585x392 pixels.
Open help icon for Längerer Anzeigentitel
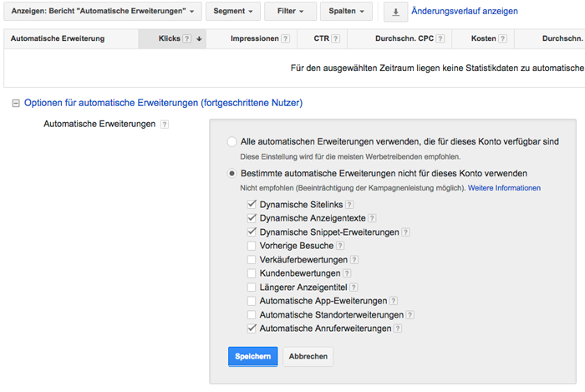tap(354, 288)
